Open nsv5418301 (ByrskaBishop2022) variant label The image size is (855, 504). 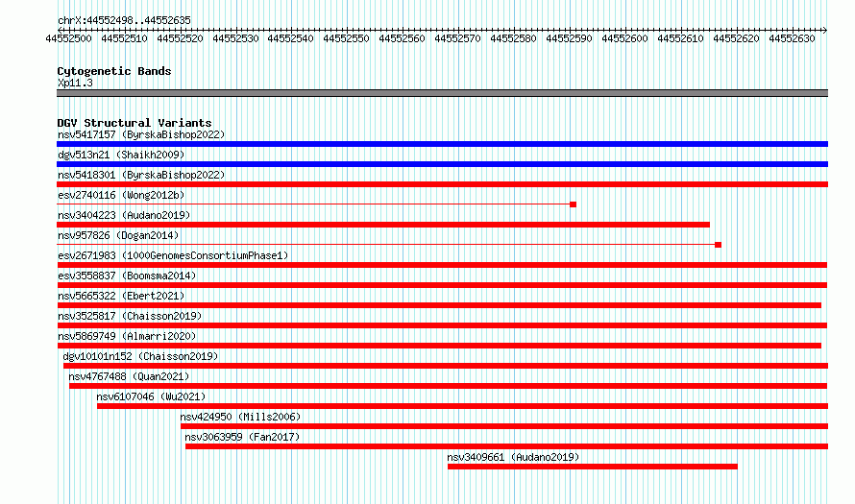click(x=141, y=175)
